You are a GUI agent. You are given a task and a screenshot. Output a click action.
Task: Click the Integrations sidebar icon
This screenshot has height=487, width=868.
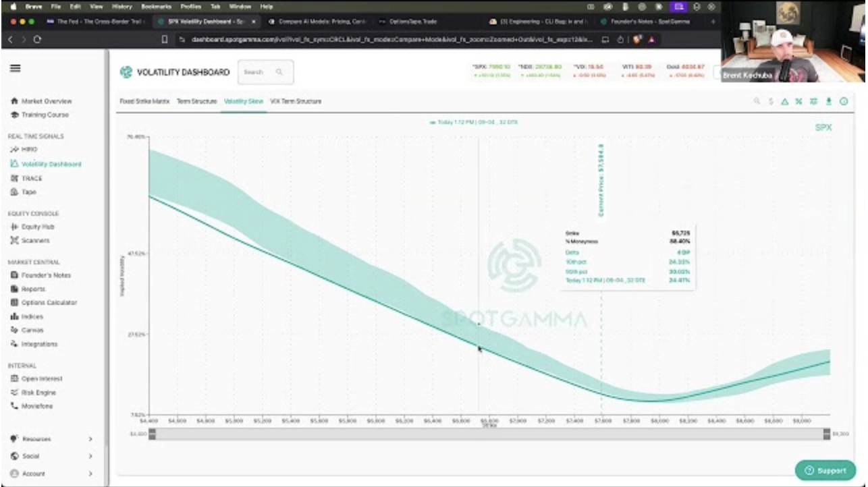point(14,344)
